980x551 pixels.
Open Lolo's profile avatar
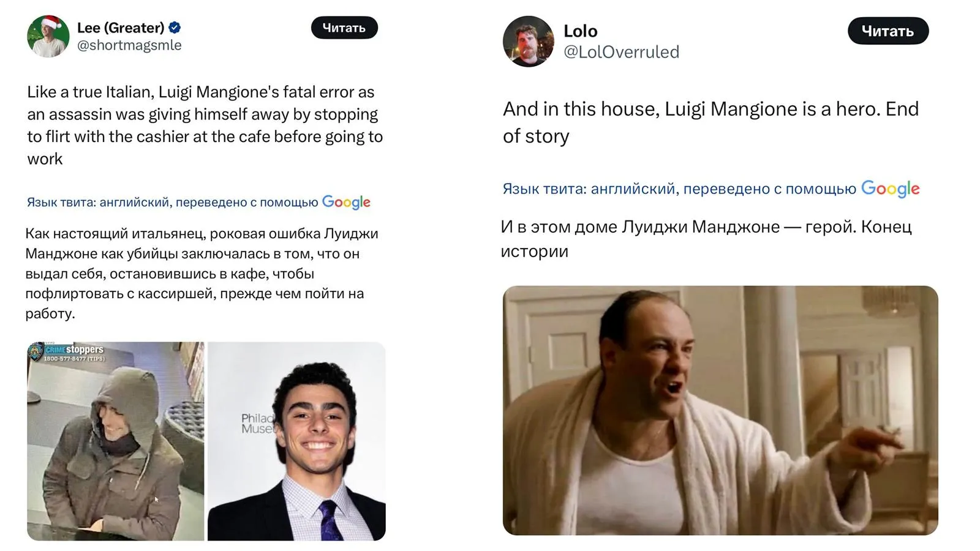528,41
